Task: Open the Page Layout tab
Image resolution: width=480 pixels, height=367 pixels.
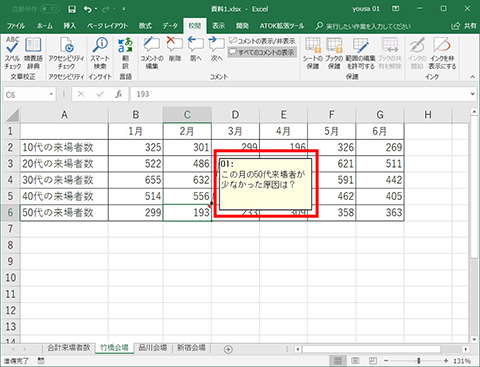Action: 107,26
